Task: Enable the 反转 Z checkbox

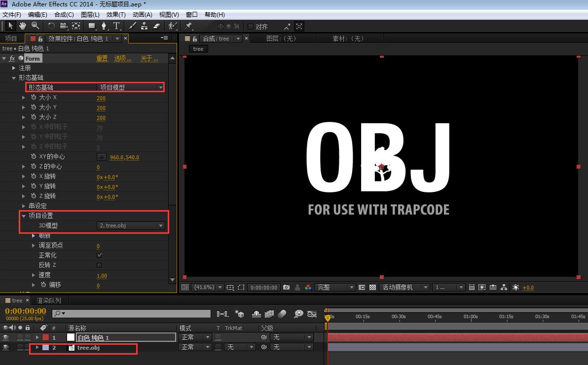Action: click(x=99, y=265)
